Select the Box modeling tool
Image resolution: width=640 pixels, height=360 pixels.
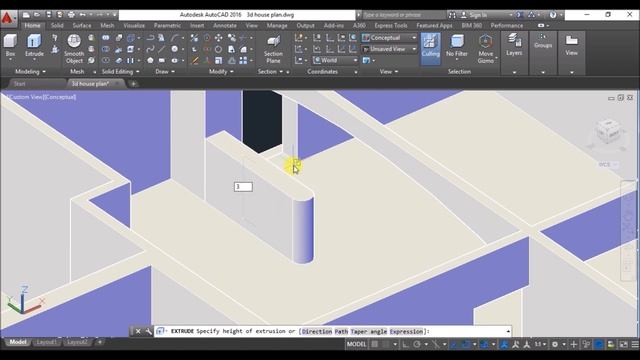click(10, 46)
